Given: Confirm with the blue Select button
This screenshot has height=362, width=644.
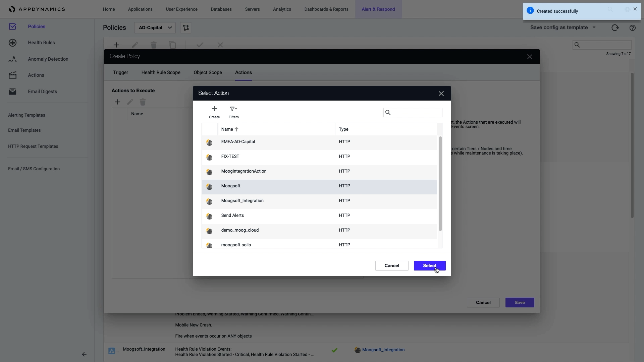Looking at the screenshot, I should coord(430,266).
